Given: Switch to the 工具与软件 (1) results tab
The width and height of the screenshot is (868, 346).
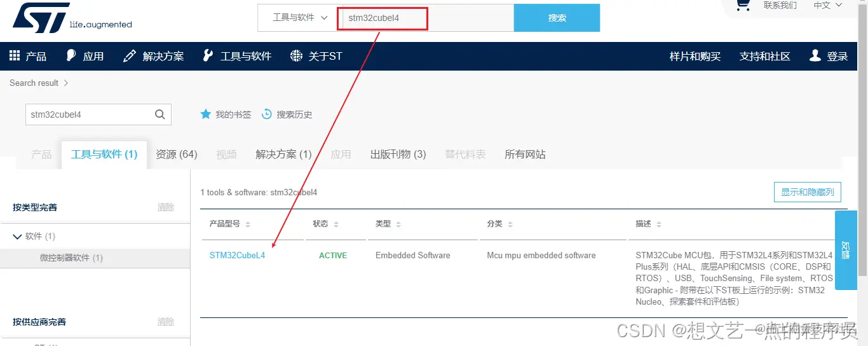Looking at the screenshot, I should (104, 155).
